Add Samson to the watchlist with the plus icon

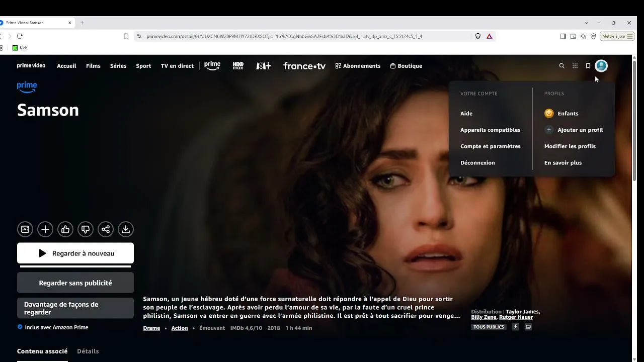click(x=45, y=229)
